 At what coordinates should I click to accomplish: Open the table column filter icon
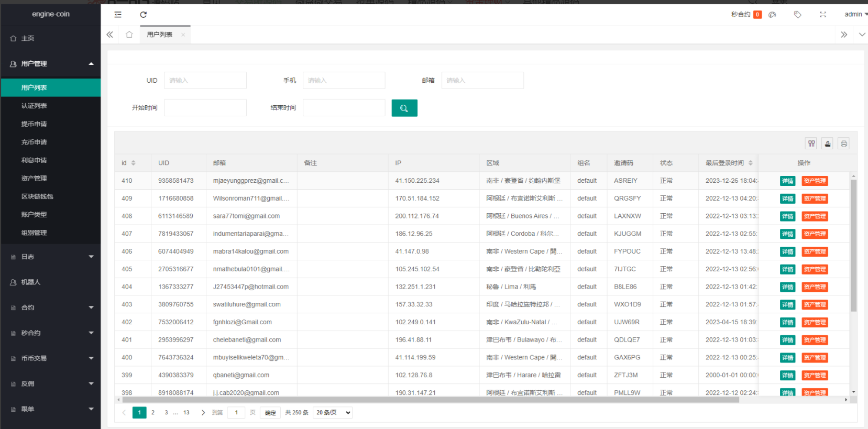[x=811, y=144]
